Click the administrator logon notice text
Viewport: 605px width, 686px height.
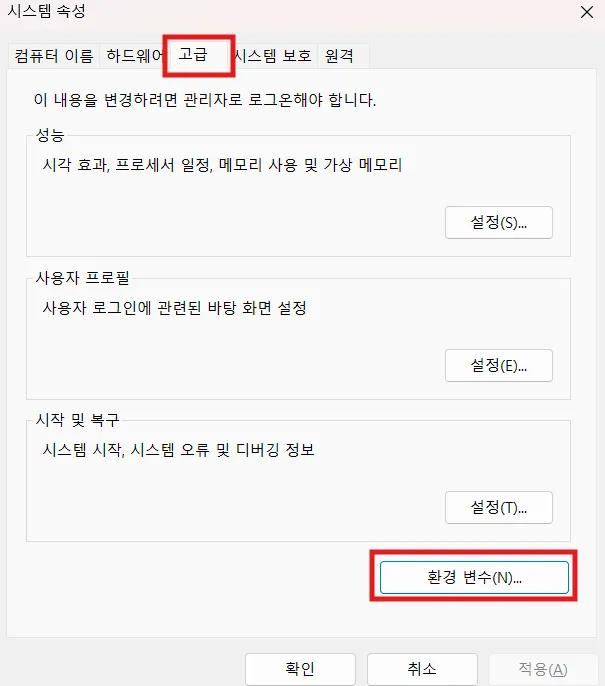205,100
